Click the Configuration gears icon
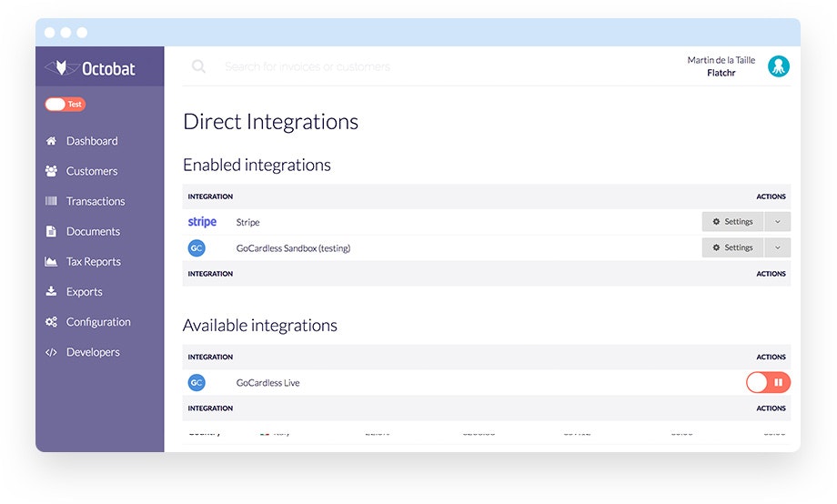Screen dimensions: 837x504 51,322
